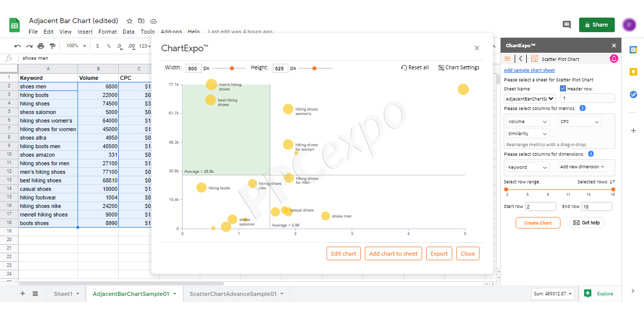This screenshot has width=644, height=320.
Task: Click the Width px input field
Action: click(x=194, y=68)
